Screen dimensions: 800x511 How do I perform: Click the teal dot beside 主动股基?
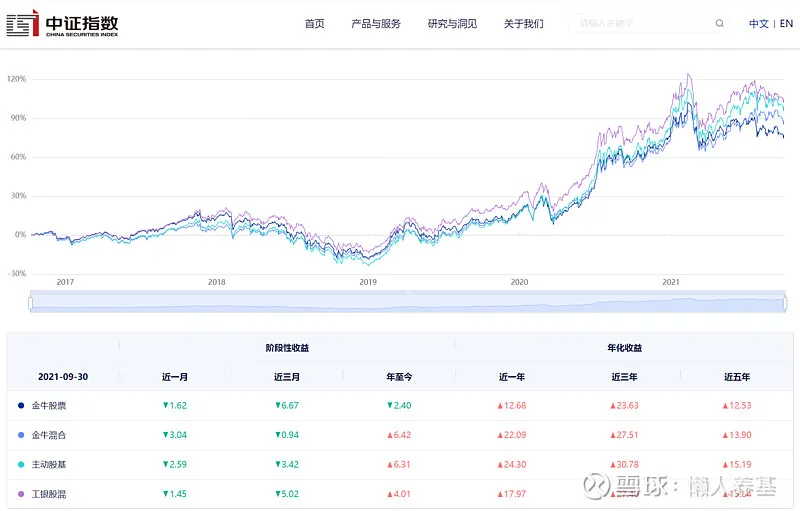(21, 465)
